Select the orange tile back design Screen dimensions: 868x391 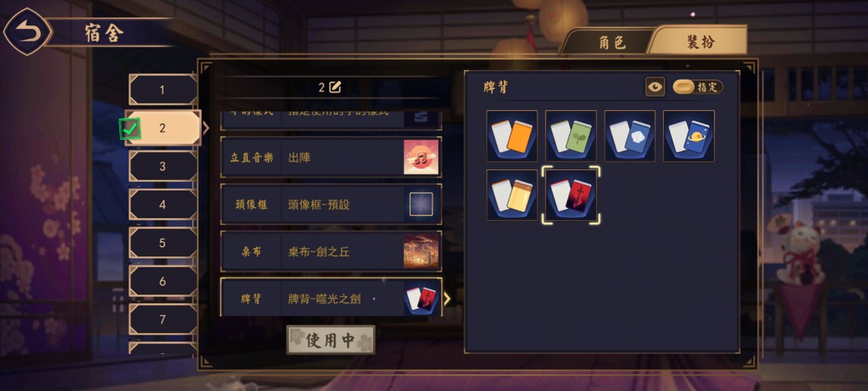[512, 136]
